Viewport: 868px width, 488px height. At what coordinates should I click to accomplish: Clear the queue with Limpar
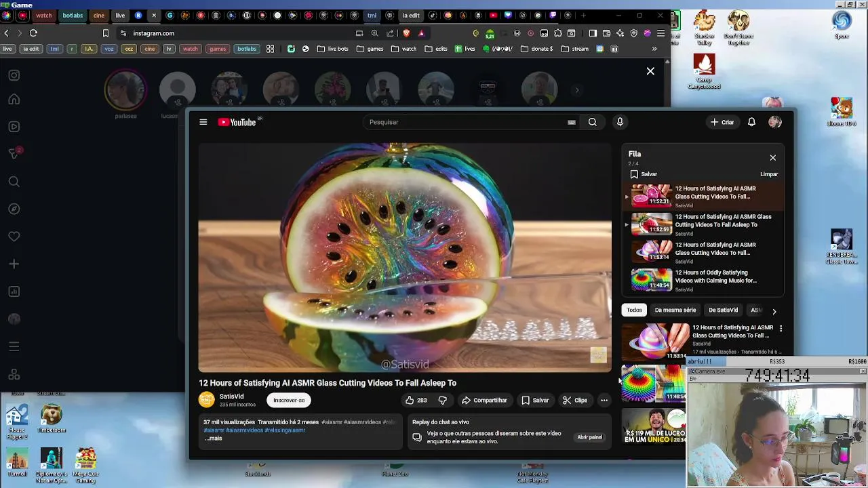click(769, 174)
